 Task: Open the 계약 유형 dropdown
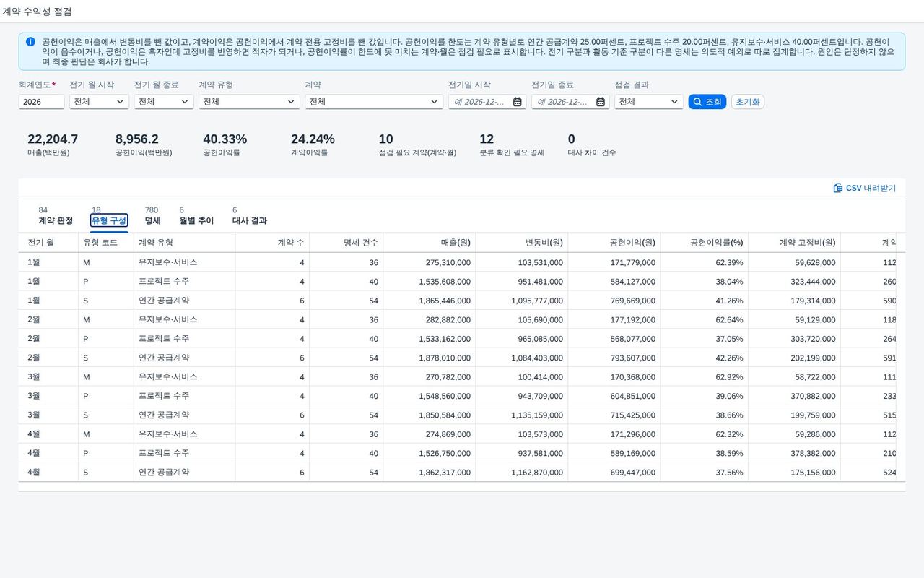point(249,102)
